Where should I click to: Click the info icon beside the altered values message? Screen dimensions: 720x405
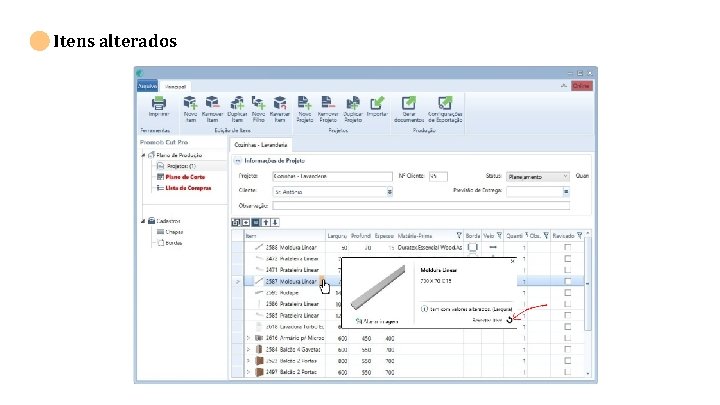coord(424,309)
